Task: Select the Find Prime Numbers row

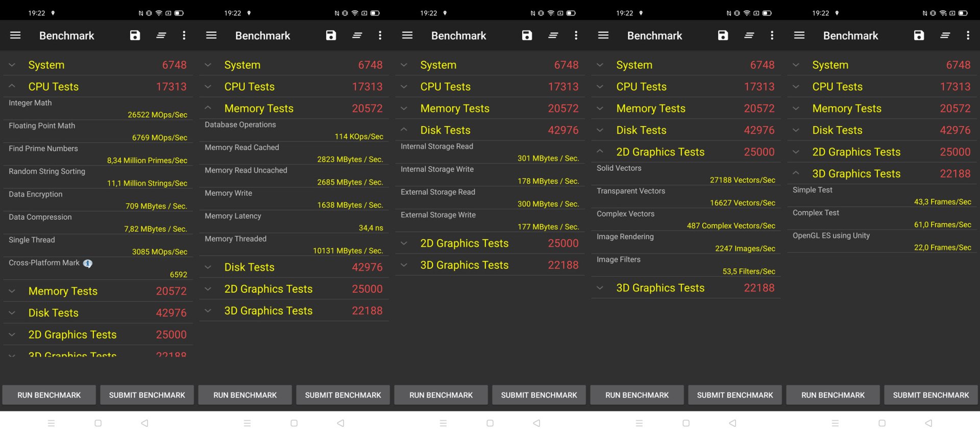Action: [x=98, y=155]
